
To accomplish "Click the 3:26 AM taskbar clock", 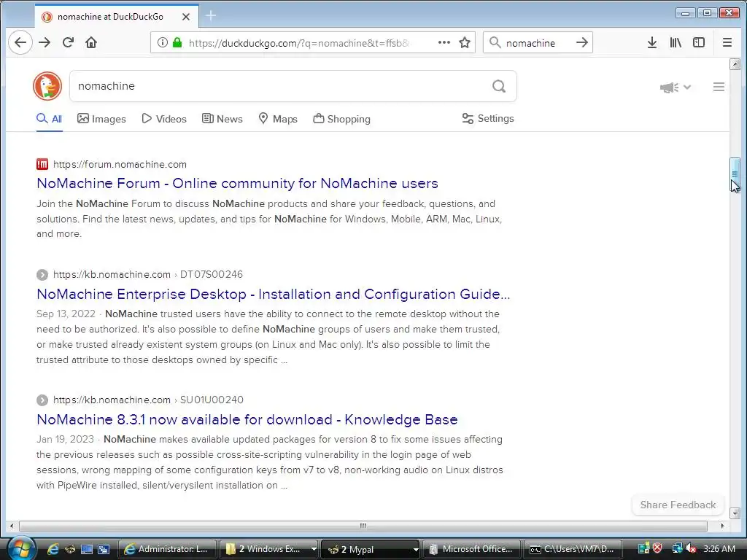I will pos(719,548).
